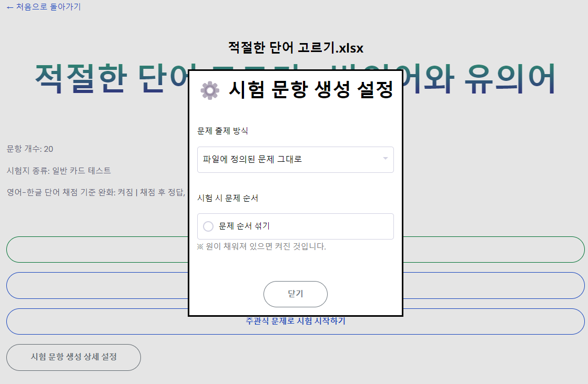Click the gray chevron on the dropdown box
Image resolution: width=588 pixels, height=384 pixels.
tap(386, 159)
